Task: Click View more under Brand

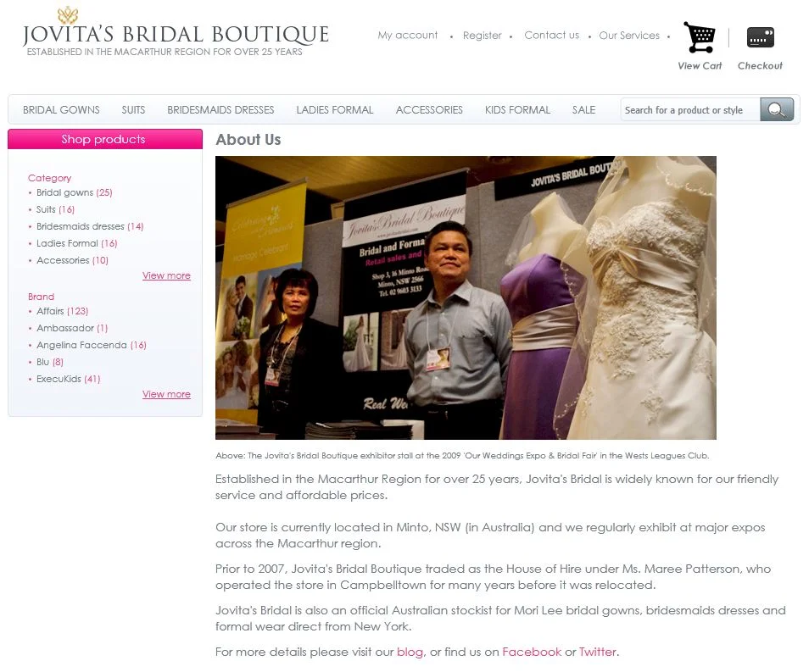Action: [166, 394]
